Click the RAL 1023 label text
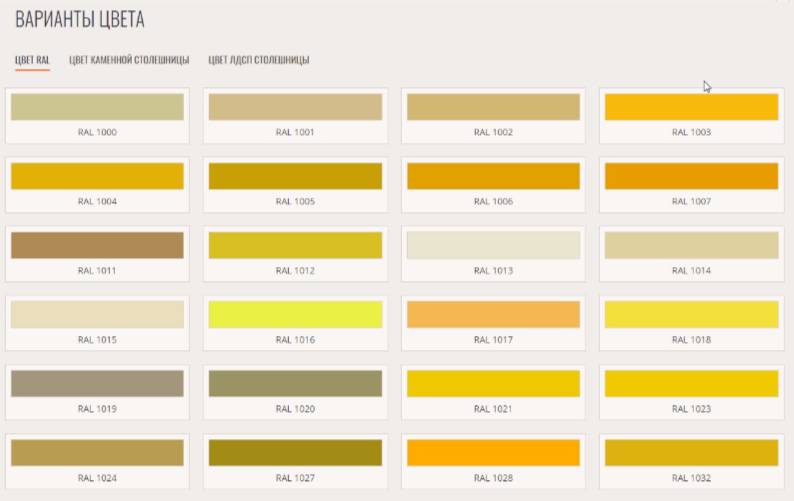Screen dimensions: 794x501 691,409
